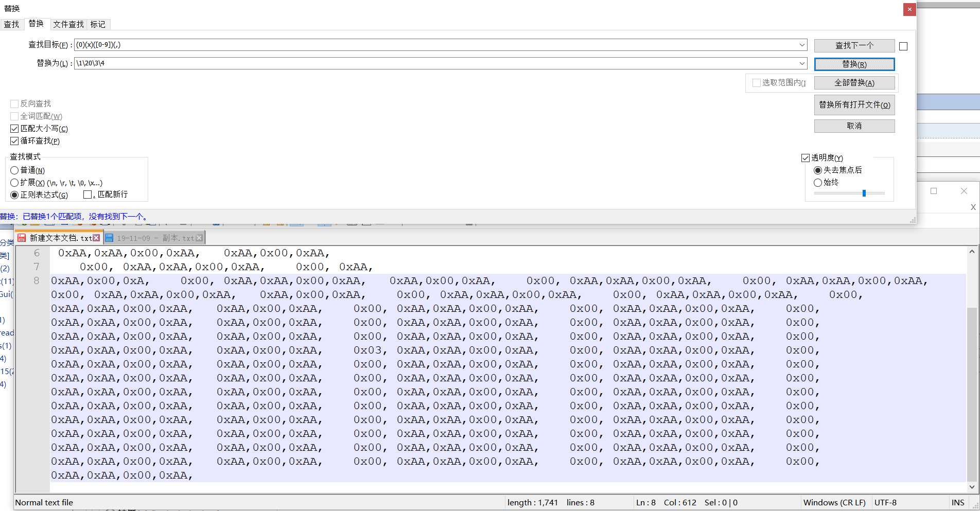Viewport: 980px width, 511px height.
Task: Choose 始终 transparency option
Action: click(x=818, y=183)
